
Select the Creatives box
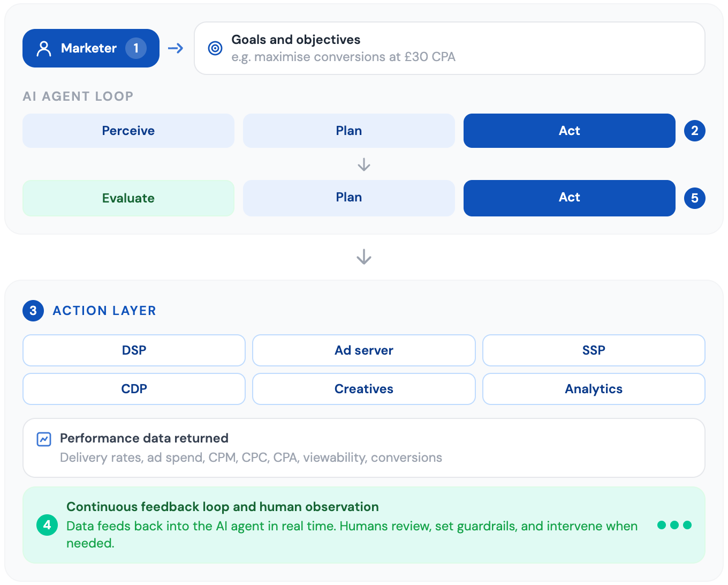[x=364, y=389]
